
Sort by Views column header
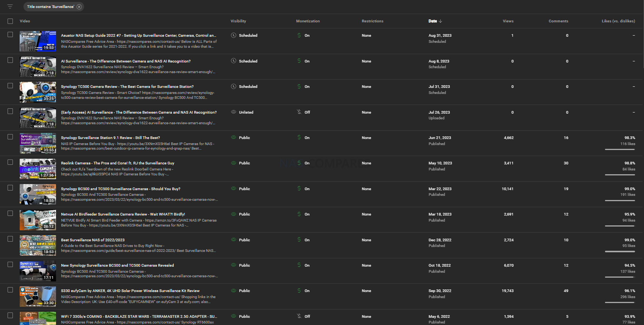click(x=508, y=21)
